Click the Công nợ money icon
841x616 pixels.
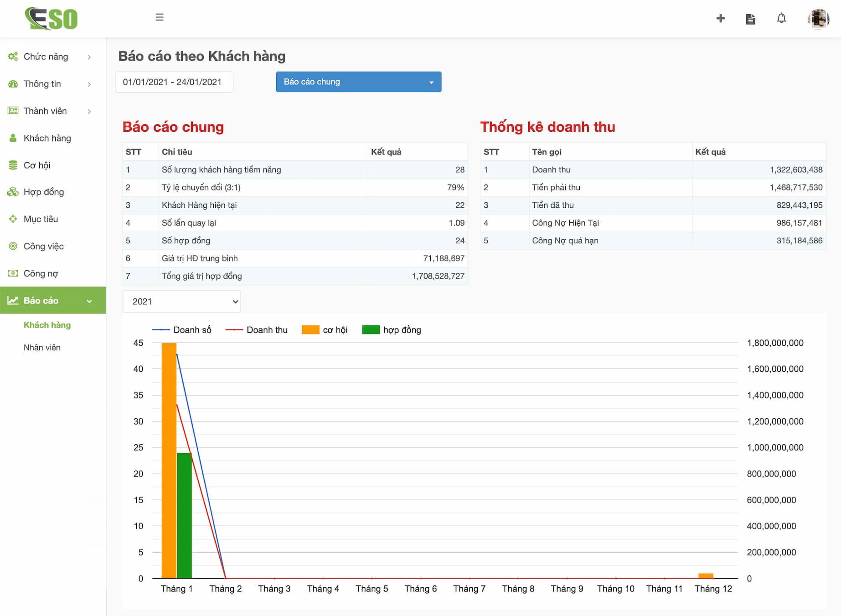pos(13,273)
